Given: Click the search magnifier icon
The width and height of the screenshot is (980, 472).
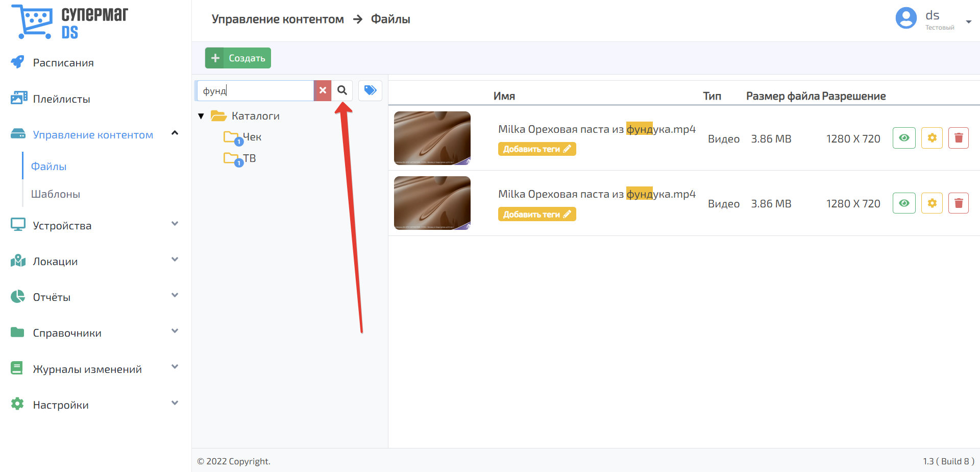Looking at the screenshot, I should (342, 90).
